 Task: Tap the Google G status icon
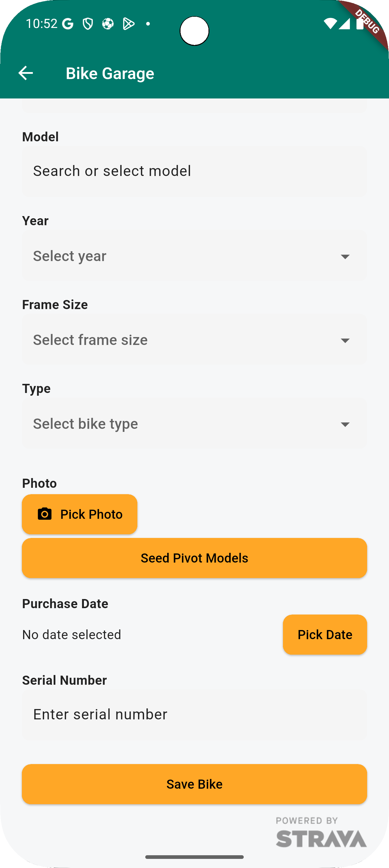[x=68, y=24]
